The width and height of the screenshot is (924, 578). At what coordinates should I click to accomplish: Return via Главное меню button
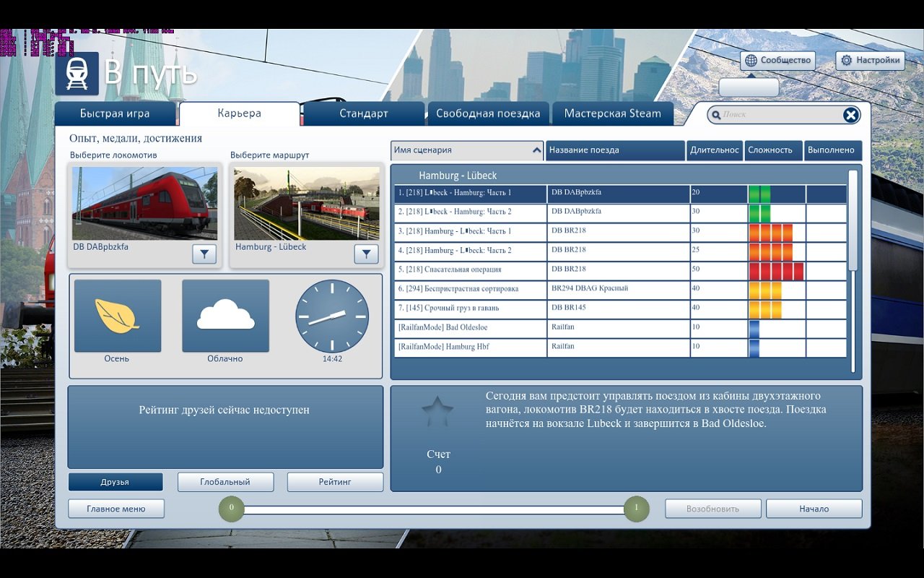(116, 509)
